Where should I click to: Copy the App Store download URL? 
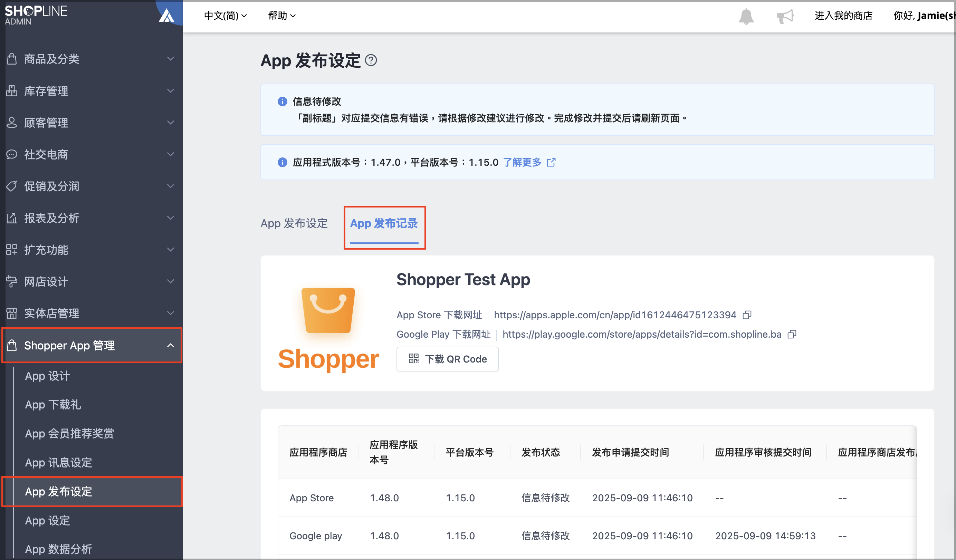coord(747,315)
